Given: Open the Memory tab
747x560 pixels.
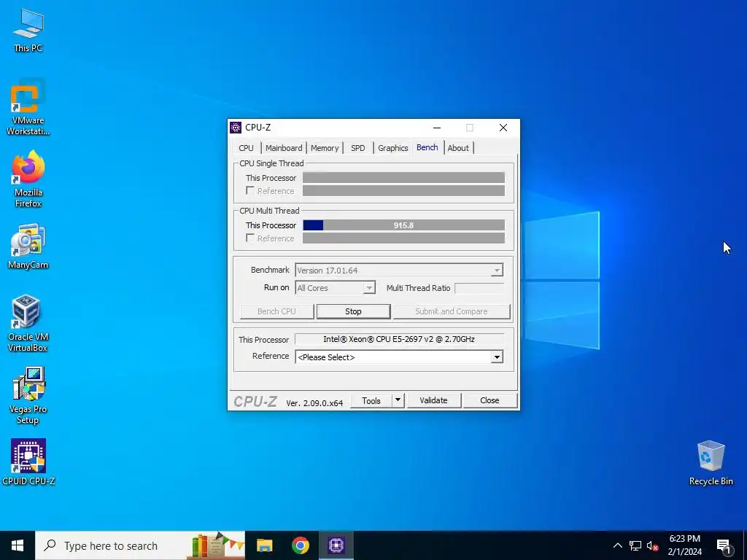Looking at the screenshot, I should pyautogui.click(x=325, y=148).
